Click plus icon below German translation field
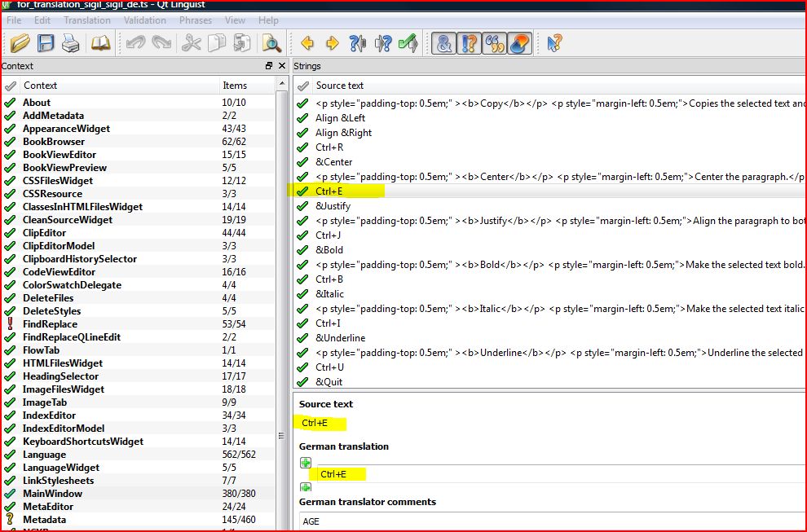This screenshot has height=532, width=807. 306,487
